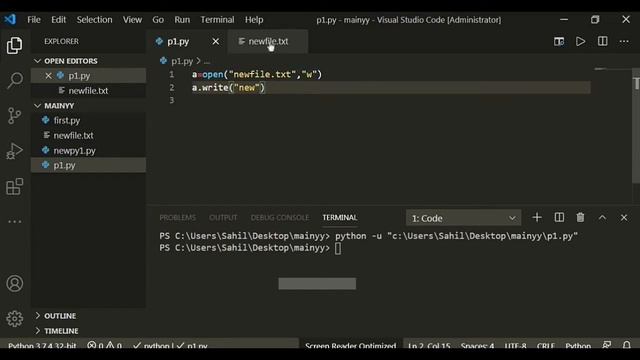
Task: Select terminal from the 1: Code dropdown
Action: click(463, 218)
